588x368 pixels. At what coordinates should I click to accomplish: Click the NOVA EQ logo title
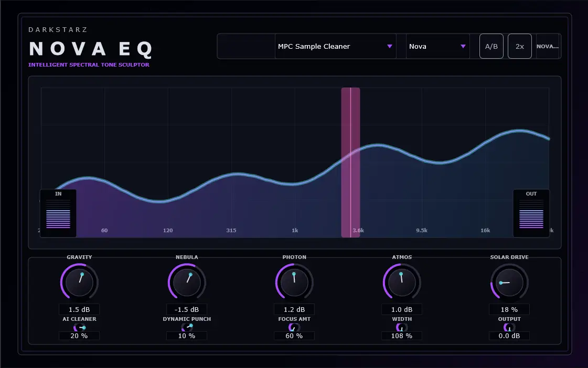pos(91,49)
